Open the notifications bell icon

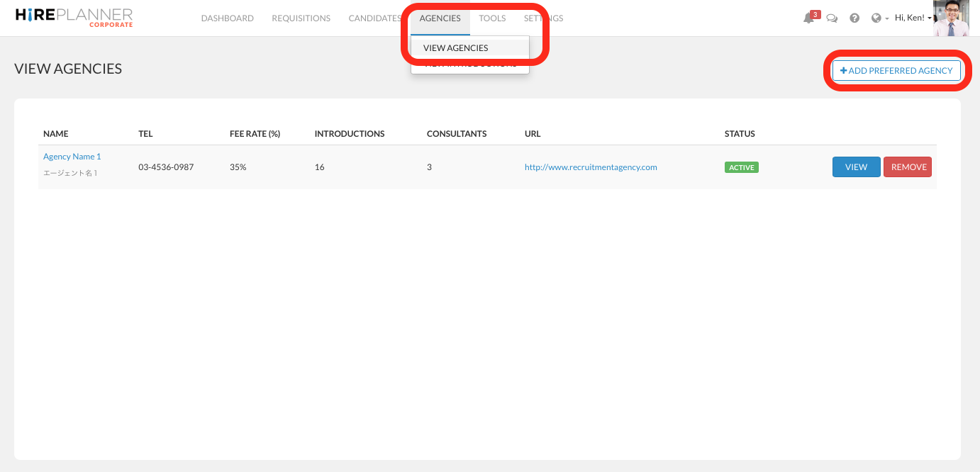click(808, 18)
